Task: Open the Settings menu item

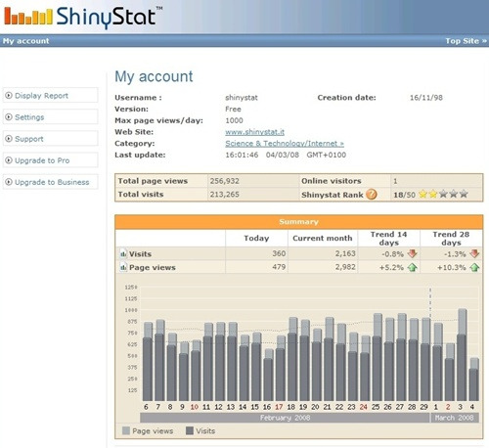Action: coord(51,116)
